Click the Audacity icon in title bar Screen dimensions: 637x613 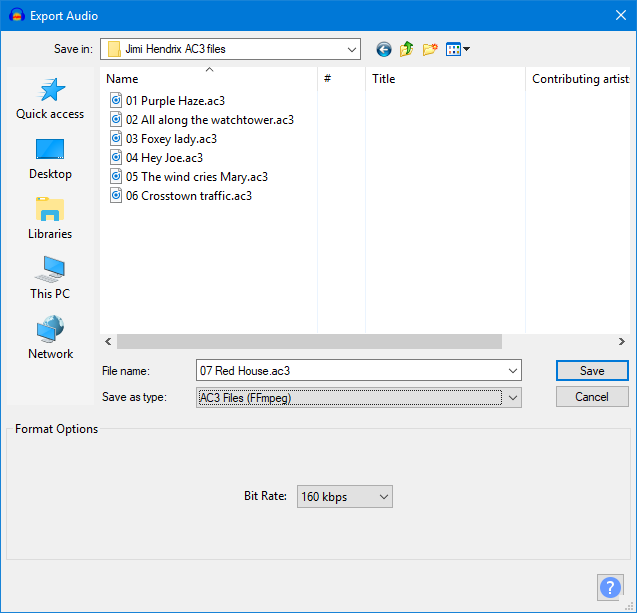(x=17, y=15)
